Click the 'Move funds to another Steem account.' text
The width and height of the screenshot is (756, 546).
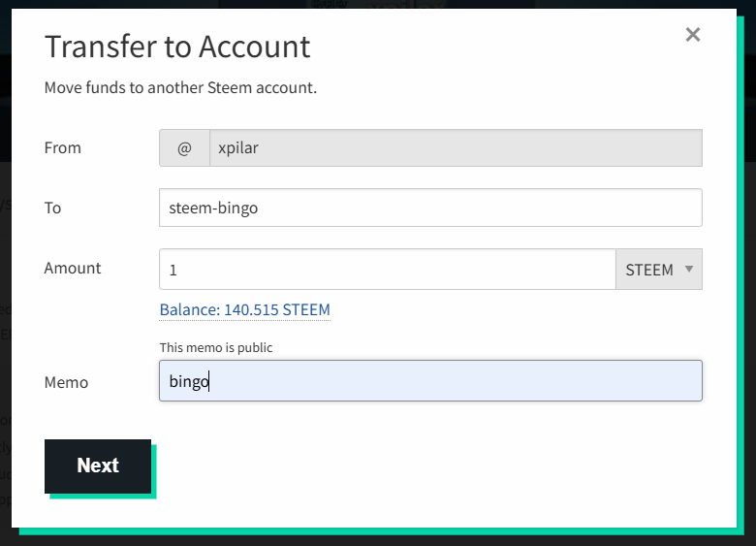[180, 88]
